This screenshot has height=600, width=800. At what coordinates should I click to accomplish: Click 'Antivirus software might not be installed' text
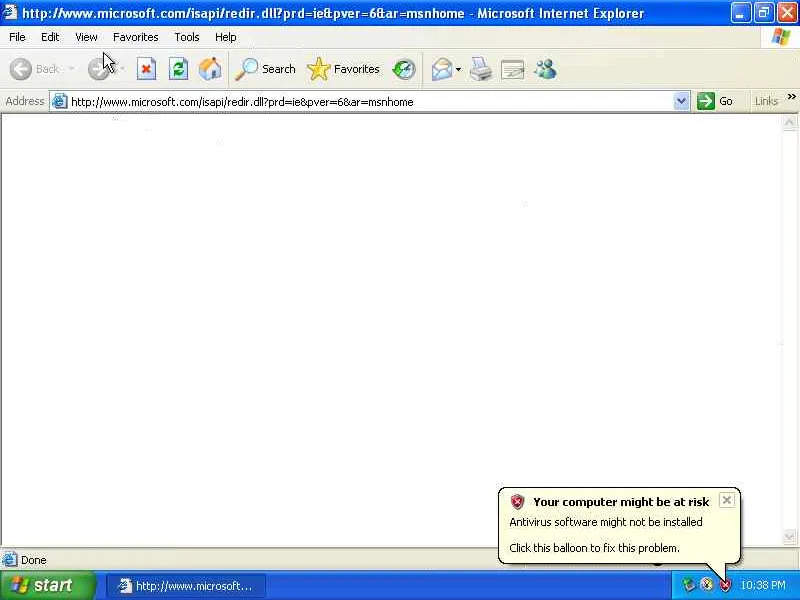click(606, 522)
